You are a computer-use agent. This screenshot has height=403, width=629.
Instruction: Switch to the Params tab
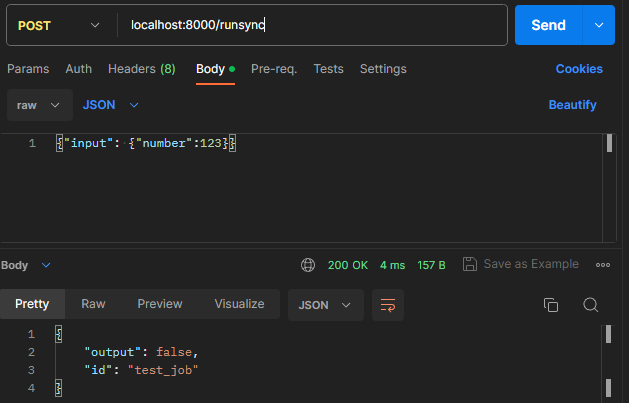[x=28, y=69]
